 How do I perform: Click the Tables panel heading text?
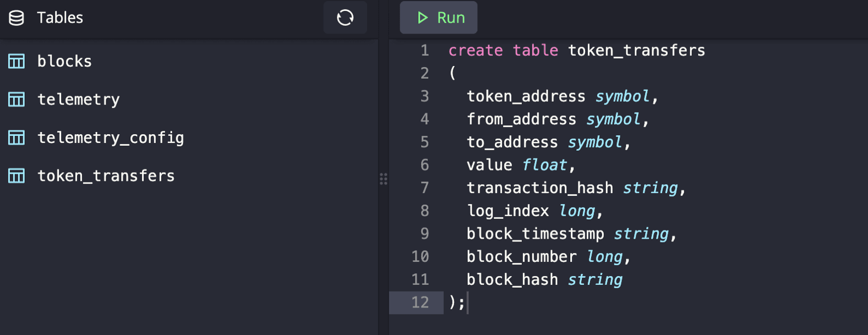pos(60,18)
